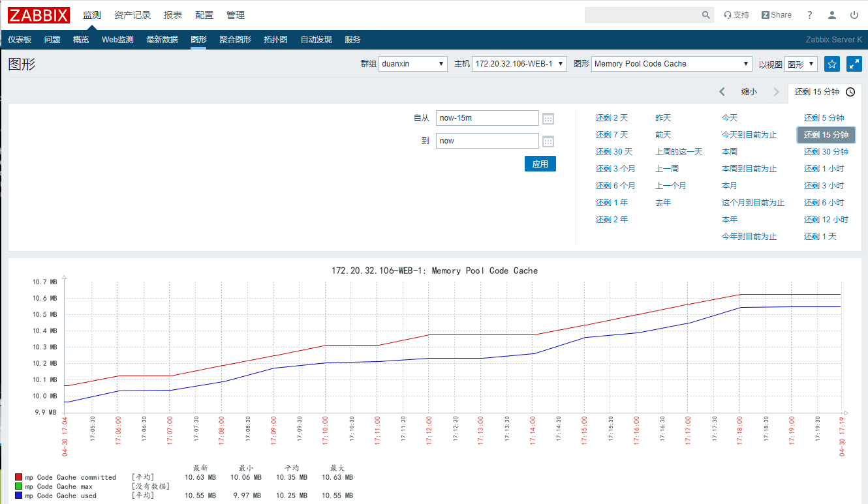Open the 报表 main menu
The width and height of the screenshot is (868, 504).
coord(173,15)
